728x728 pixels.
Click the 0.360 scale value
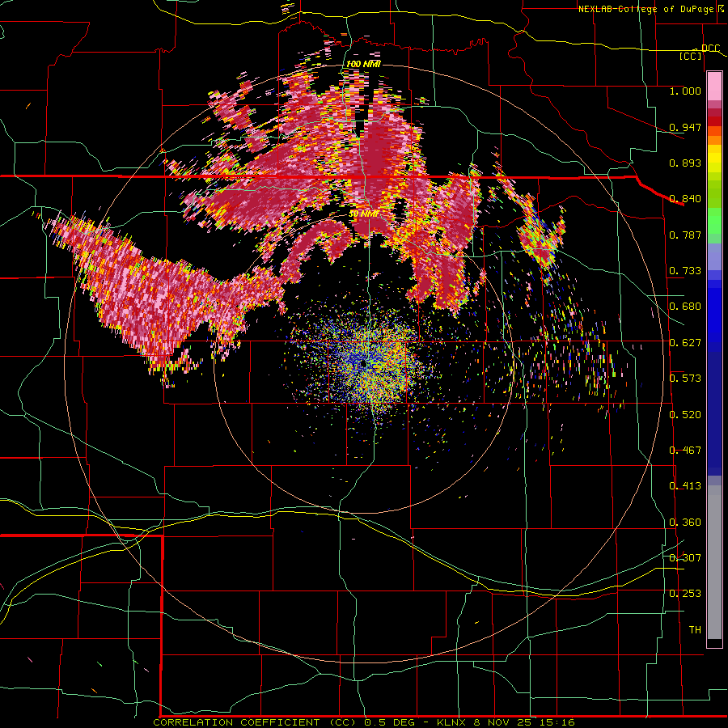click(x=685, y=523)
